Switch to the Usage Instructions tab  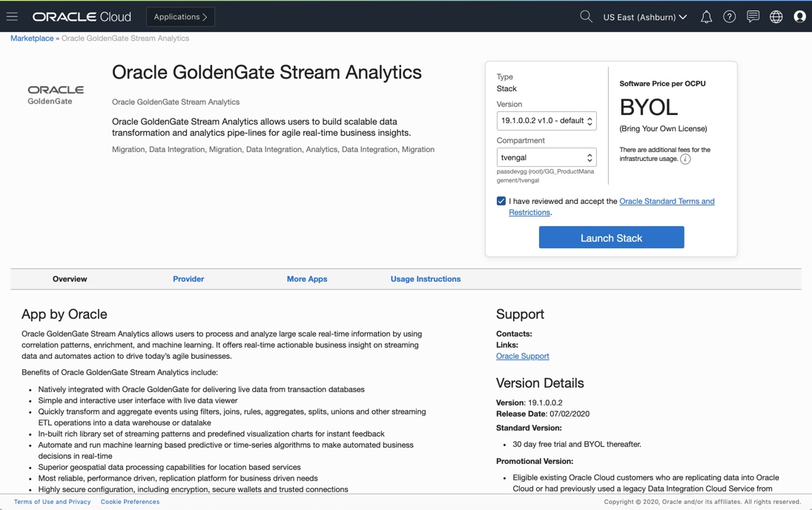pos(426,279)
